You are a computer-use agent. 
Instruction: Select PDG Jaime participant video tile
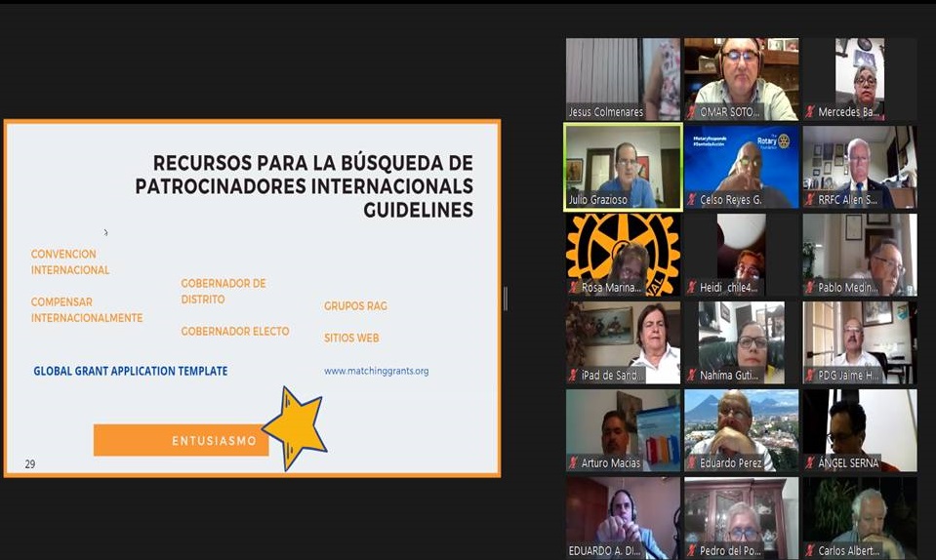(x=859, y=340)
